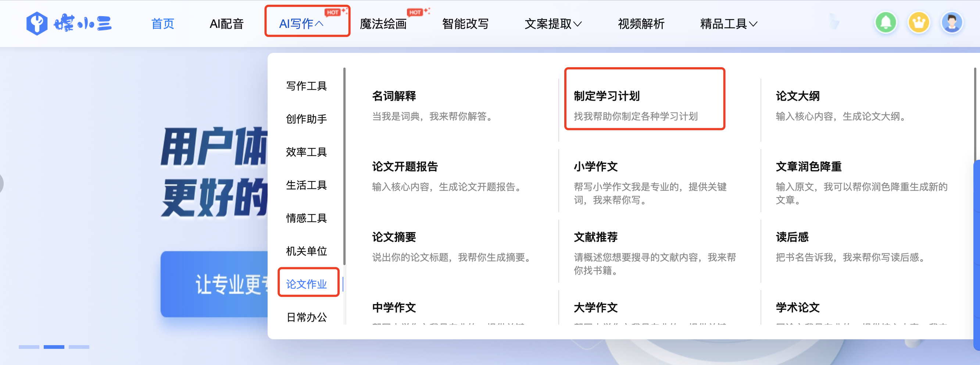
Task: Select the active second banner indicator
Action: [x=54, y=347]
